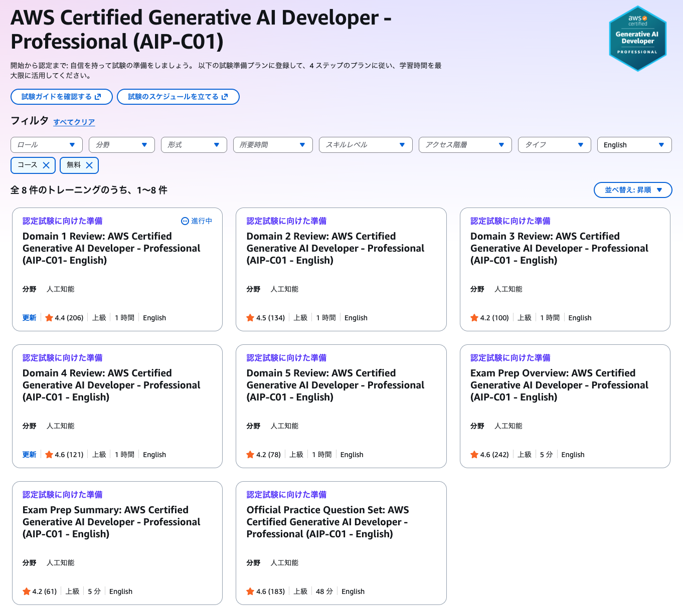Click the 4.5 (134) rating text

click(271, 318)
